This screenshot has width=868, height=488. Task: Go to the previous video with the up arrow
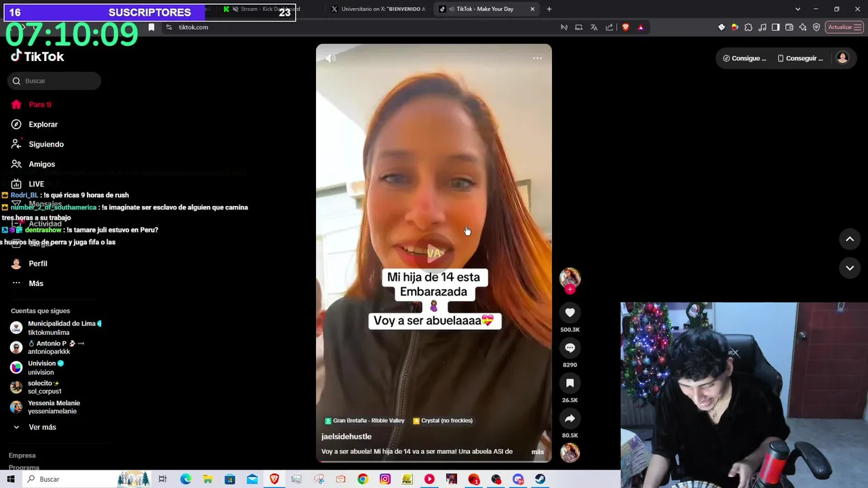point(850,239)
